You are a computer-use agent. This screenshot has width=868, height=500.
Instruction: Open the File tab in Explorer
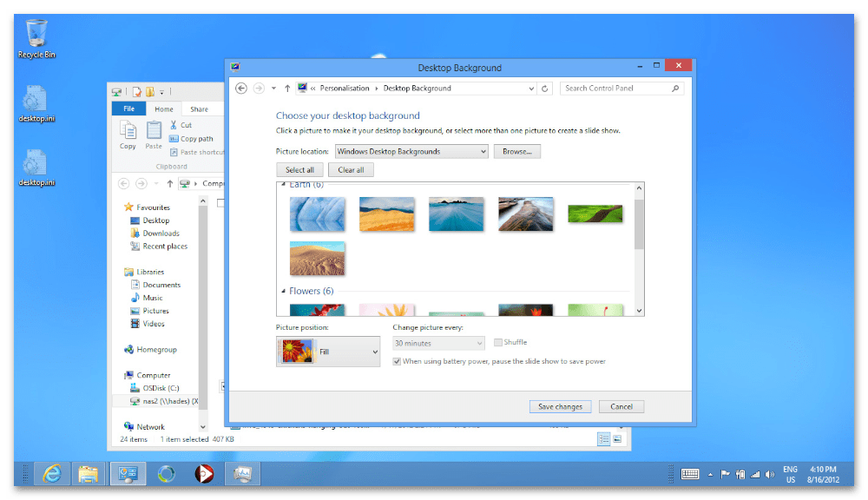tap(128, 109)
